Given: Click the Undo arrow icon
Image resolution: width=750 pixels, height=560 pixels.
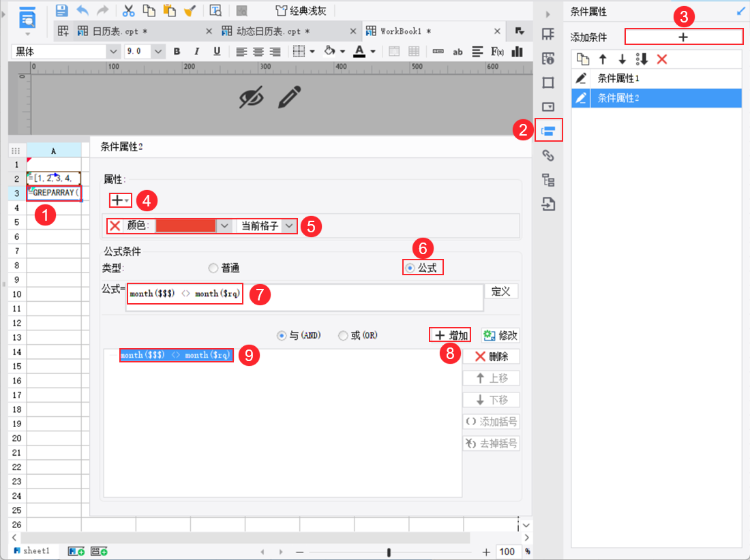Looking at the screenshot, I should click(82, 10).
